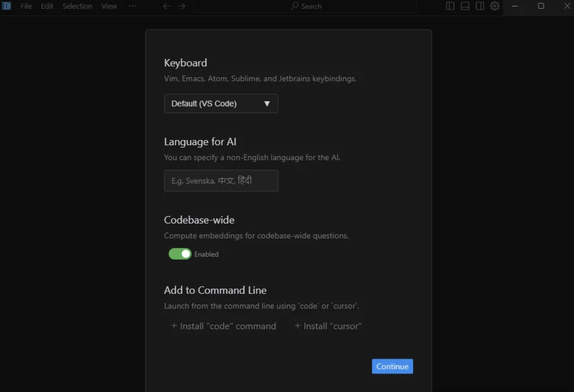The image size is (574, 392).
Task: Open the View menu
Action: 109,6
